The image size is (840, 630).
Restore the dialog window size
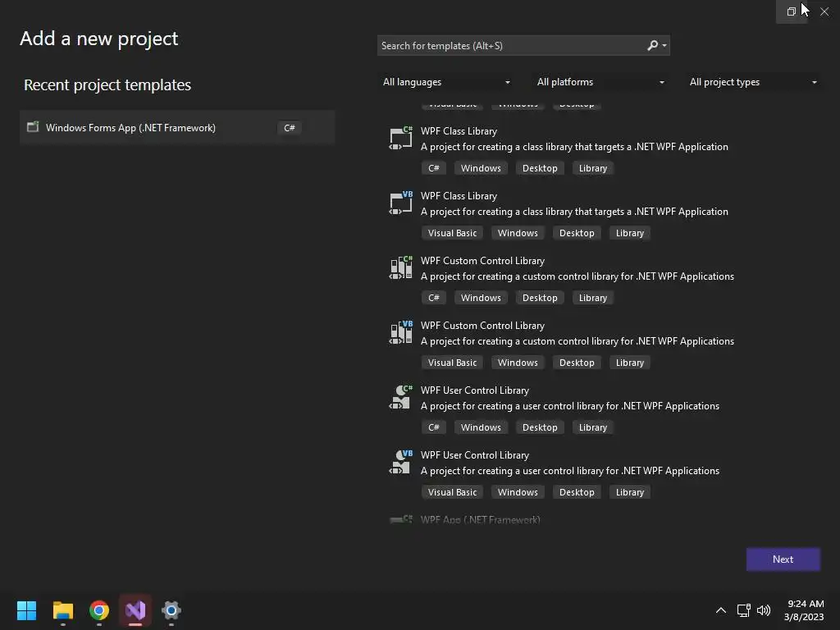[792, 11]
